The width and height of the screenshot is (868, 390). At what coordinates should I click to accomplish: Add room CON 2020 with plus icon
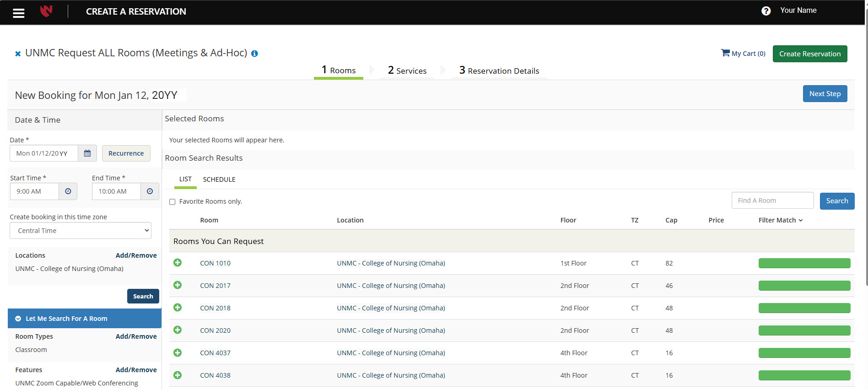pos(178,330)
